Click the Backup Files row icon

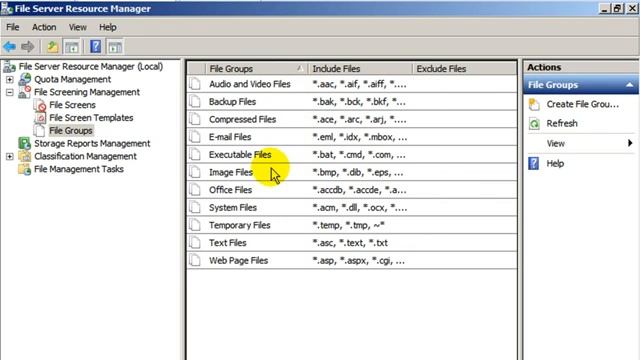coord(196,101)
